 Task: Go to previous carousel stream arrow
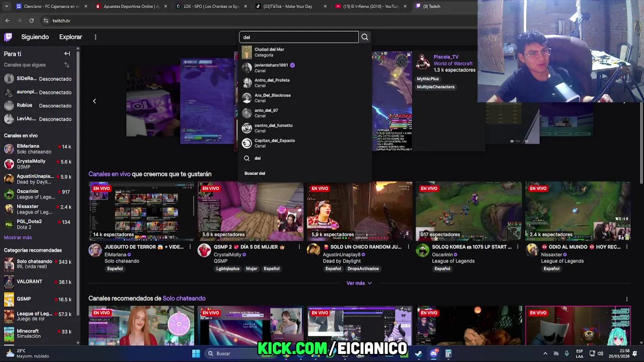[x=94, y=101]
